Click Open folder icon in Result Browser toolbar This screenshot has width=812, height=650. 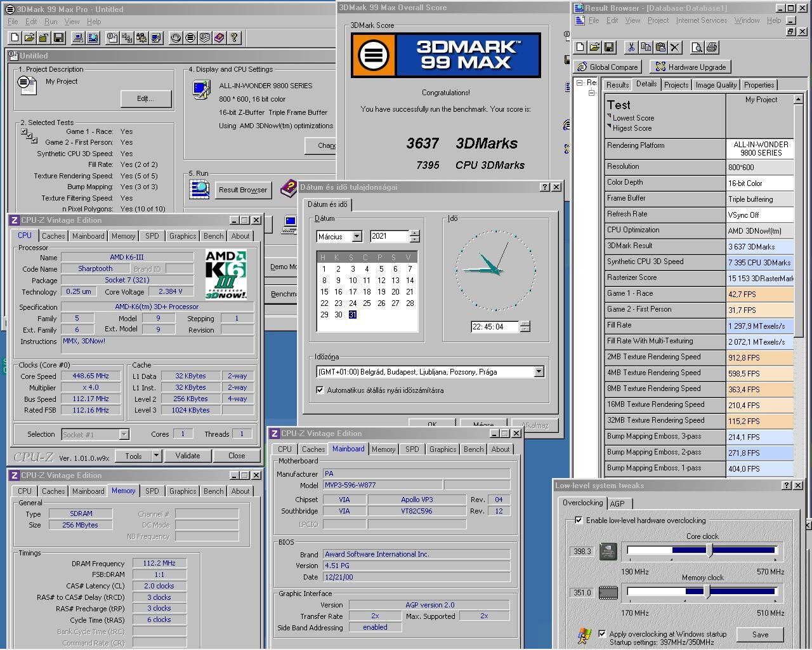(x=594, y=47)
